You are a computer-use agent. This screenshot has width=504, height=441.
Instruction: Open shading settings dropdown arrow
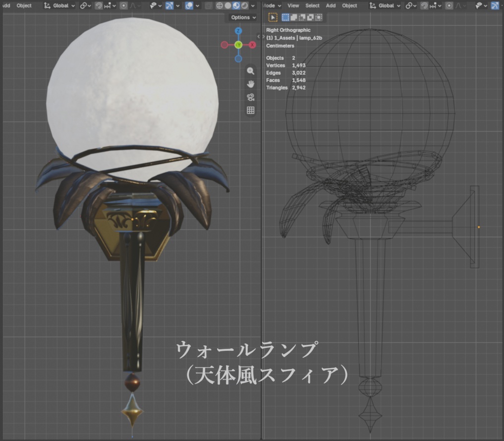click(x=253, y=5)
